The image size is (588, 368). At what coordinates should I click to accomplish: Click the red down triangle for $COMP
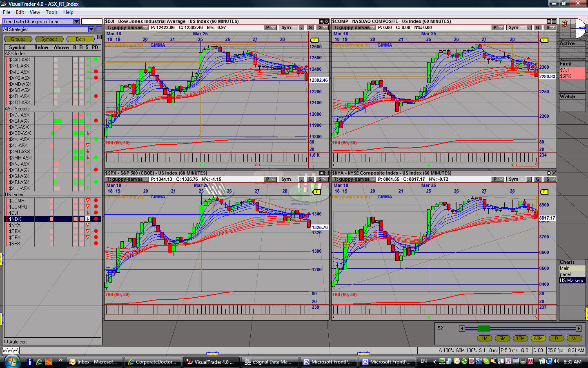pos(87,200)
